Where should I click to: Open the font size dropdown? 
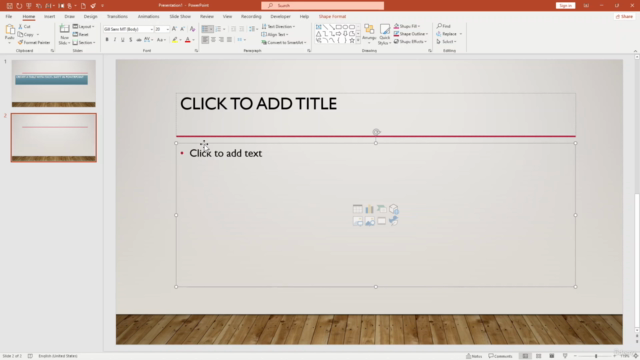coord(167,29)
